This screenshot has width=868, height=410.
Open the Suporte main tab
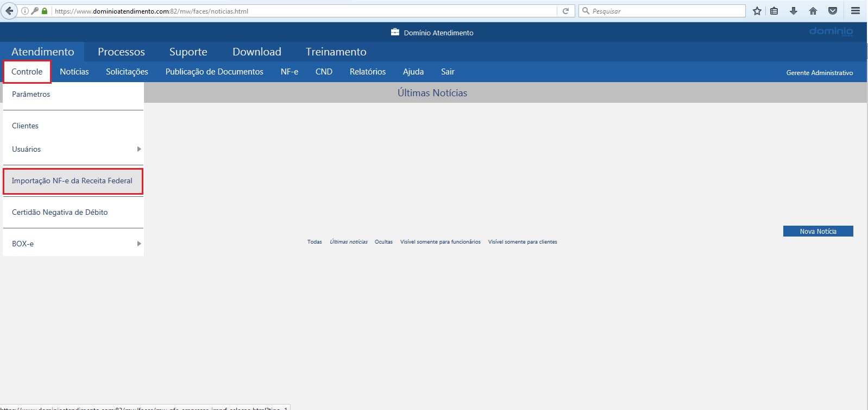click(x=188, y=52)
